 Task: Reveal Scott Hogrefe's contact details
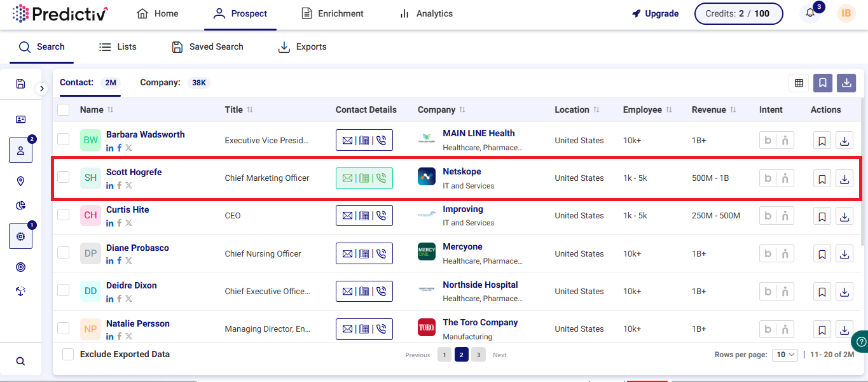click(x=364, y=178)
